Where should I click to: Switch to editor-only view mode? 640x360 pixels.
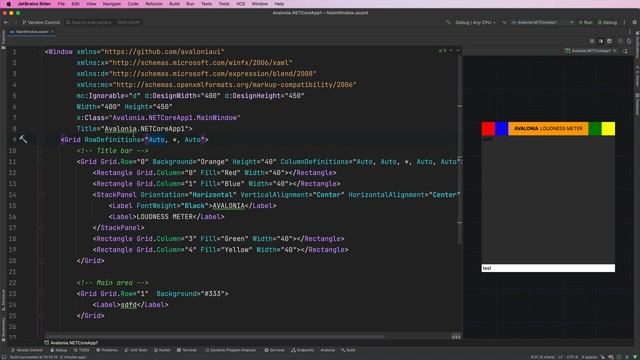click(x=592, y=41)
